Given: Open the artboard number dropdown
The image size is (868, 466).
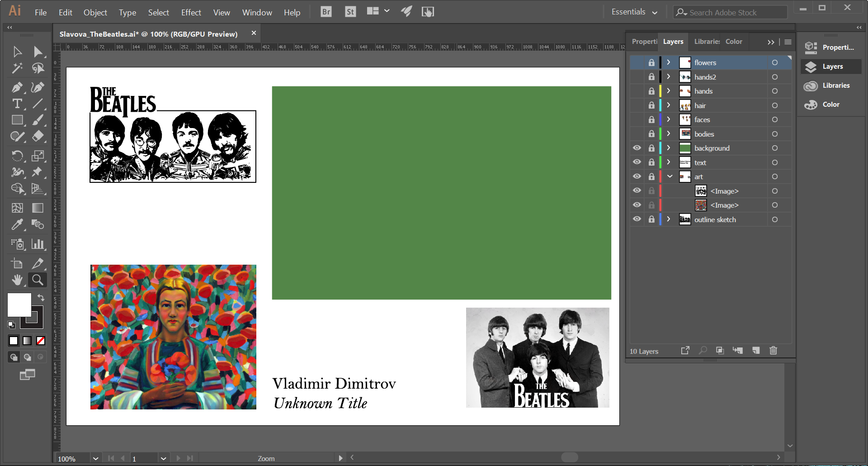Looking at the screenshot, I should click(x=163, y=458).
